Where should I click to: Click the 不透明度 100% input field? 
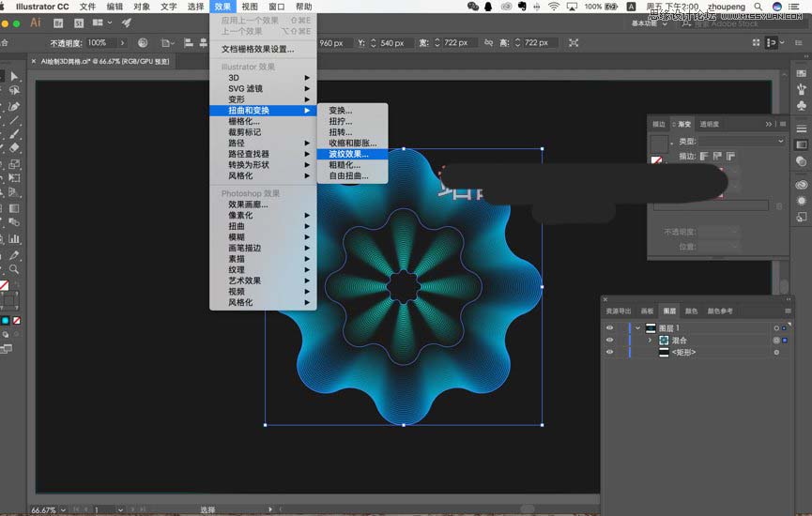(101, 43)
